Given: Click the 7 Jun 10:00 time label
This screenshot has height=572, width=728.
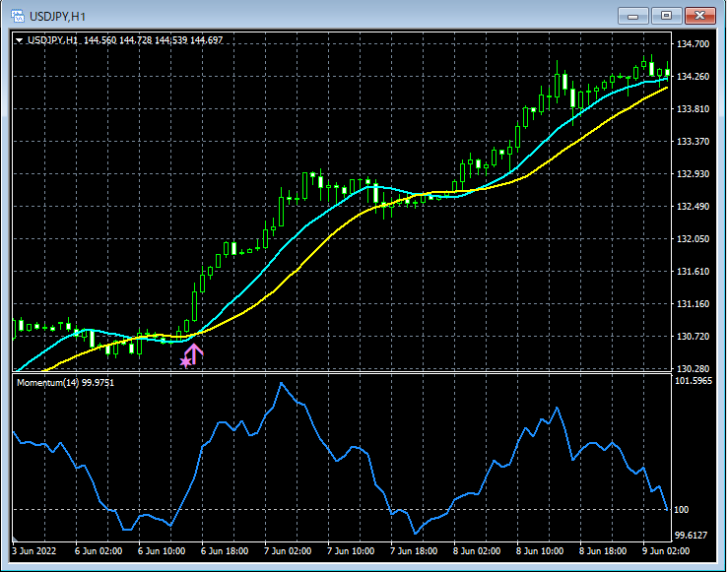Looking at the screenshot, I should click(x=351, y=551).
